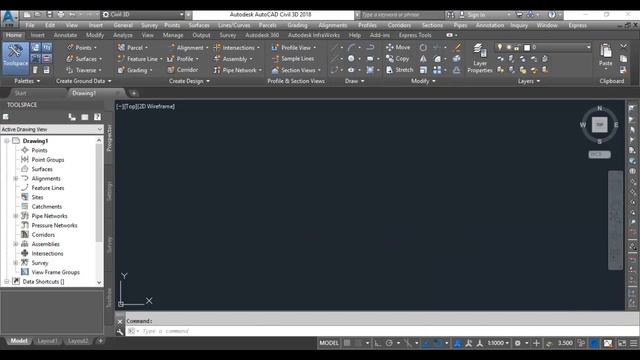
Task: Toggle the blue annotation visibility icon
Action: click(x=458, y=343)
